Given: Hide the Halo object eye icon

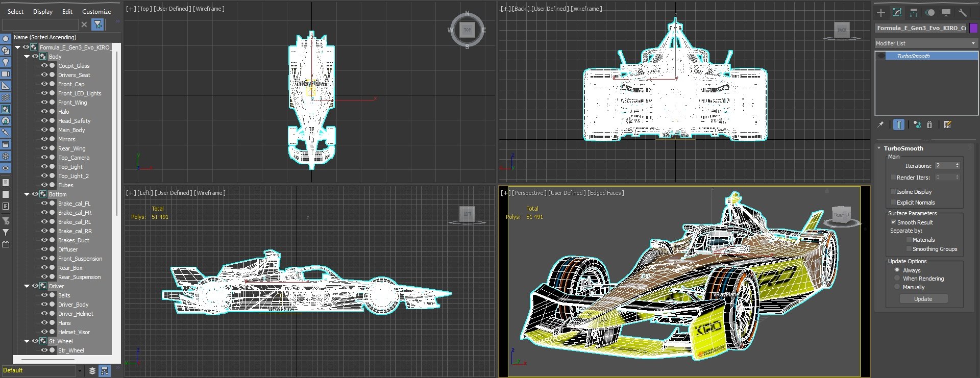Looking at the screenshot, I should point(44,112).
